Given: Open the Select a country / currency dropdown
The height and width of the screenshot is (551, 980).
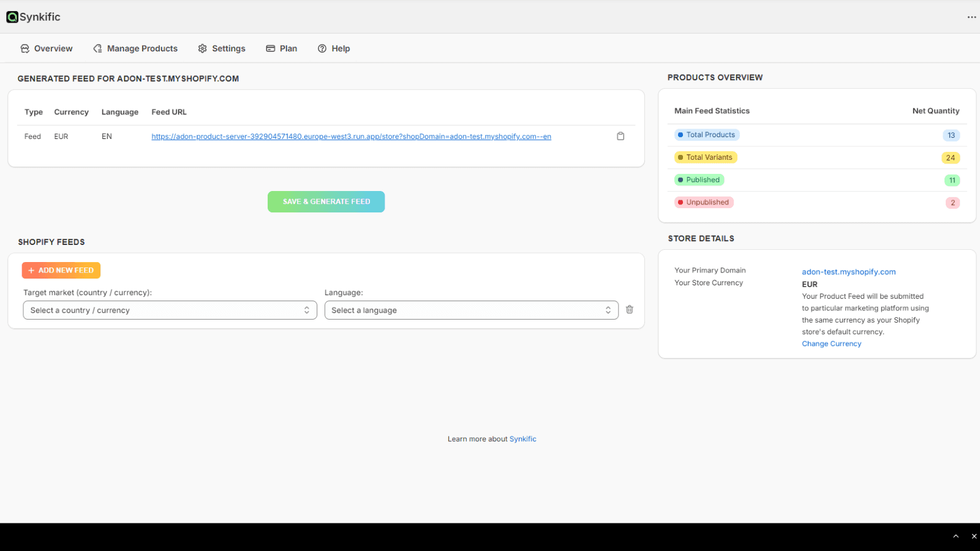Looking at the screenshot, I should click(170, 310).
